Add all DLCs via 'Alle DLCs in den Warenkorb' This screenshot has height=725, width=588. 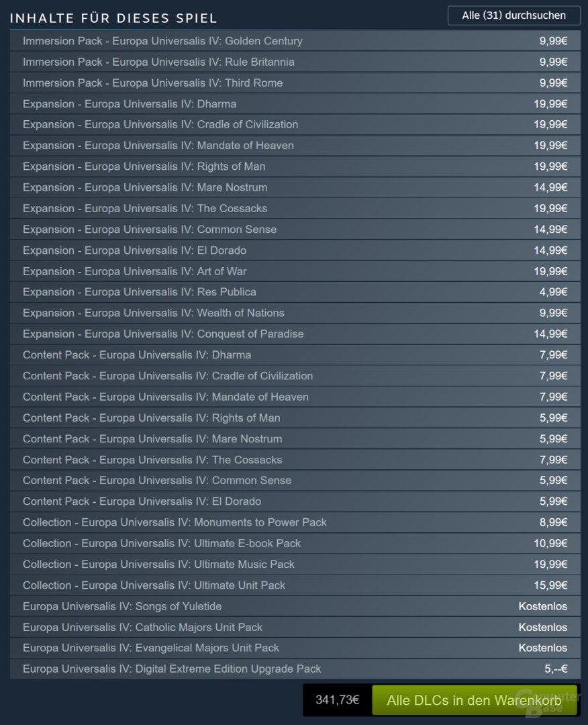tap(475, 700)
